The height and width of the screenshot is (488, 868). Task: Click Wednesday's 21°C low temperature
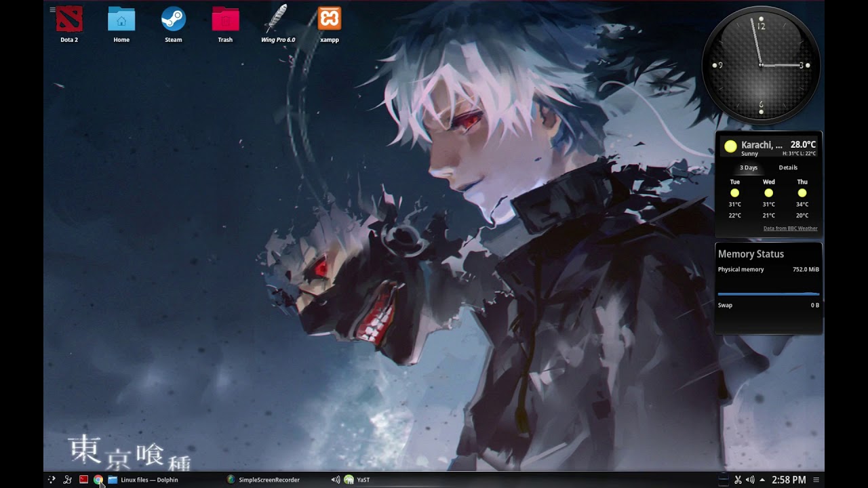(x=768, y=216)
